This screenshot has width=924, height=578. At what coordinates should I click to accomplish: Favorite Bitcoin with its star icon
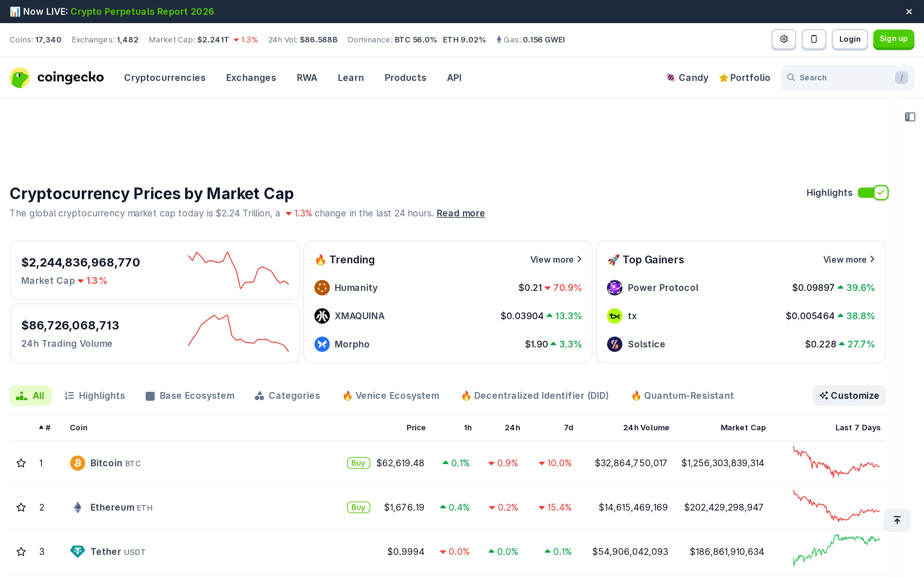point(21,463)
